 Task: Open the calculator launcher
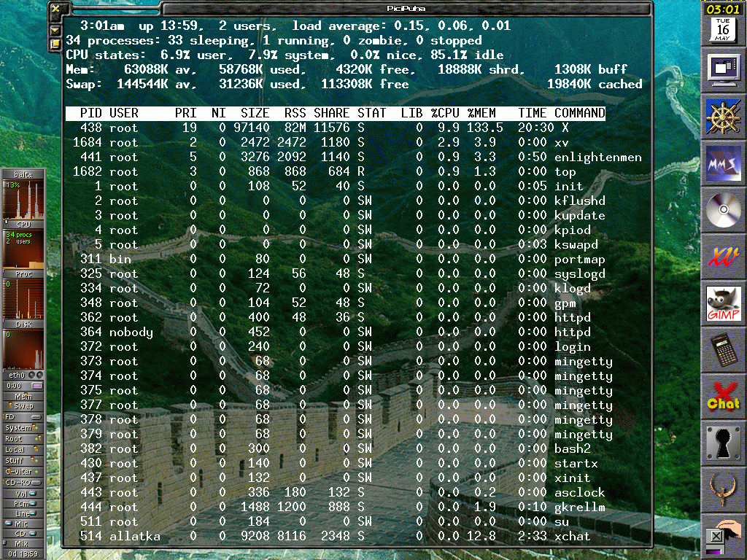pyautogui.click(x=723, y=350)
